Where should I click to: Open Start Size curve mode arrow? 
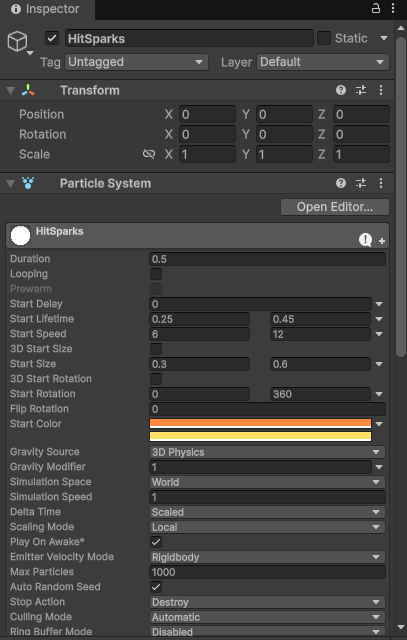[379, 364]
